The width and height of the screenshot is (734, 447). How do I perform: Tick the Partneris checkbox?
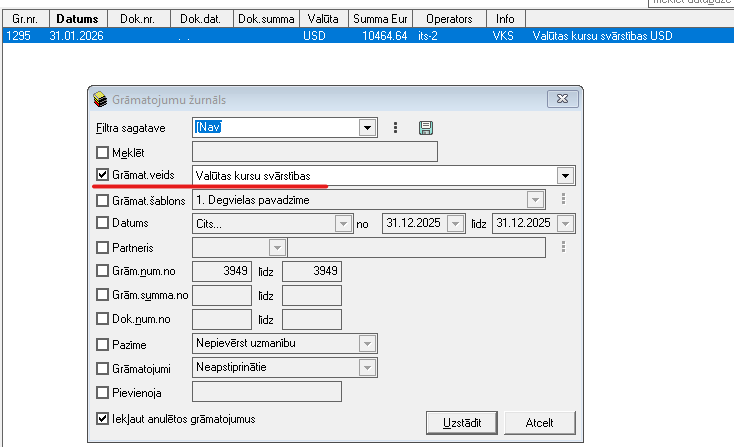pyautogui.click(x=102, y=248)
